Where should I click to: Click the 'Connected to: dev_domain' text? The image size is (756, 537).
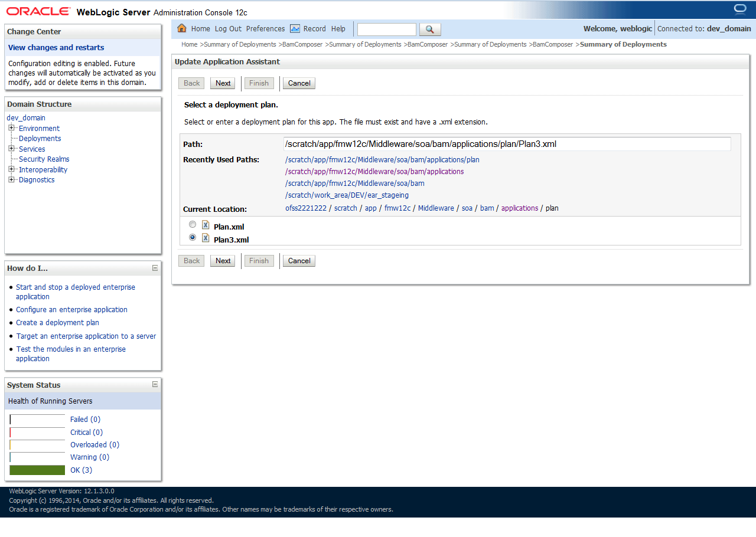(704, 29)
